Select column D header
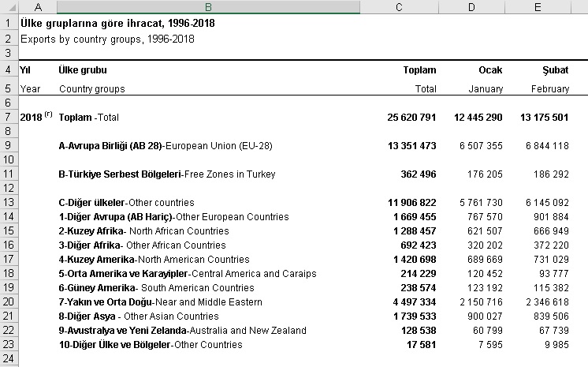 [471, 7]
